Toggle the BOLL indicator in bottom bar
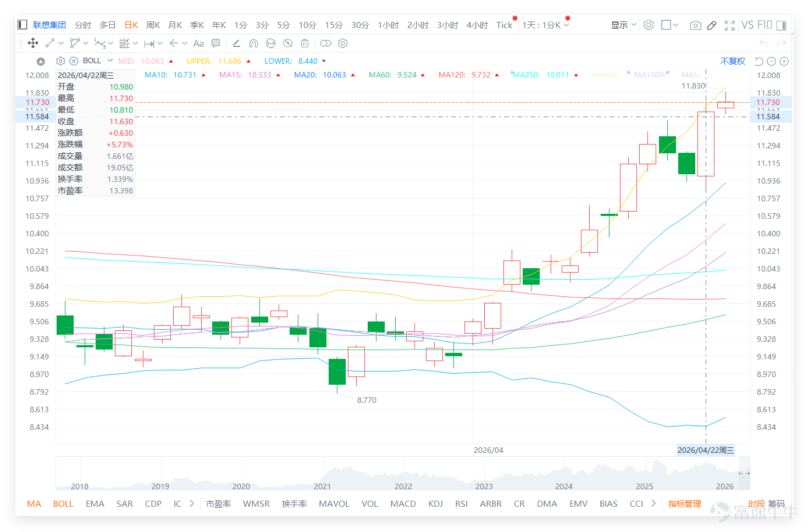 point(63,503)
